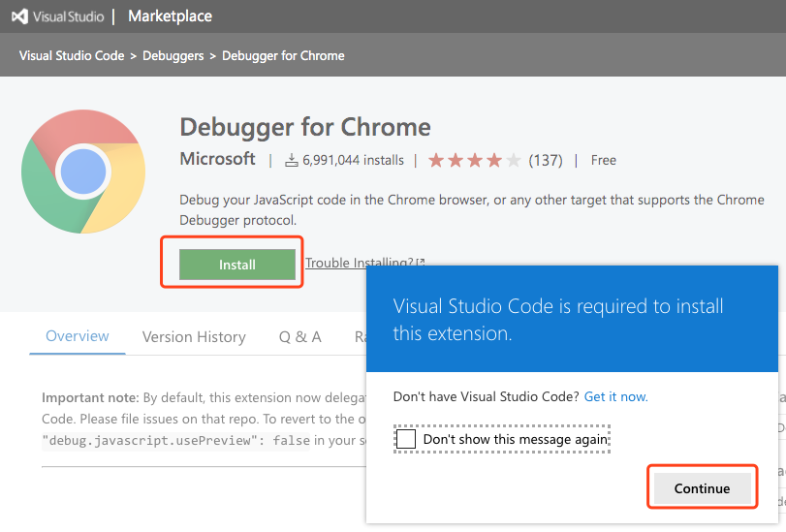Screen dimensions: 786x532
Task: Open the star rating reviews
Action: 474,161
